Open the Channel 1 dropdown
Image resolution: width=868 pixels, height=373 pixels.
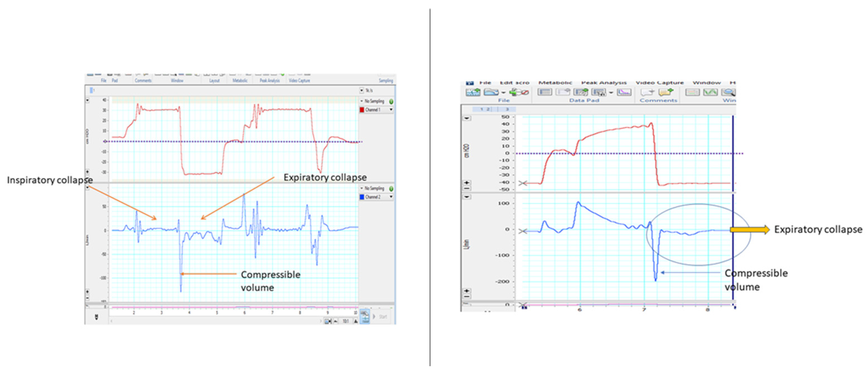click(391, 110)
